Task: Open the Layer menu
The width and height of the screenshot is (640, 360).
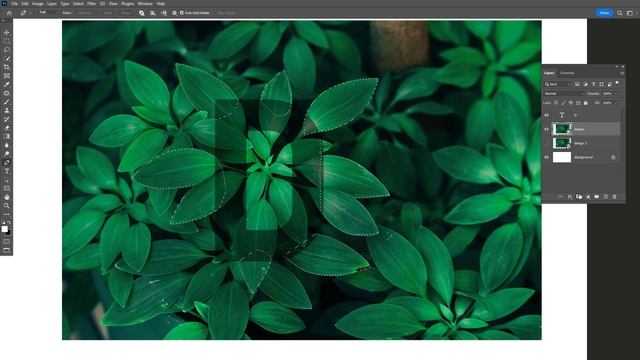Action: point(52,4)
